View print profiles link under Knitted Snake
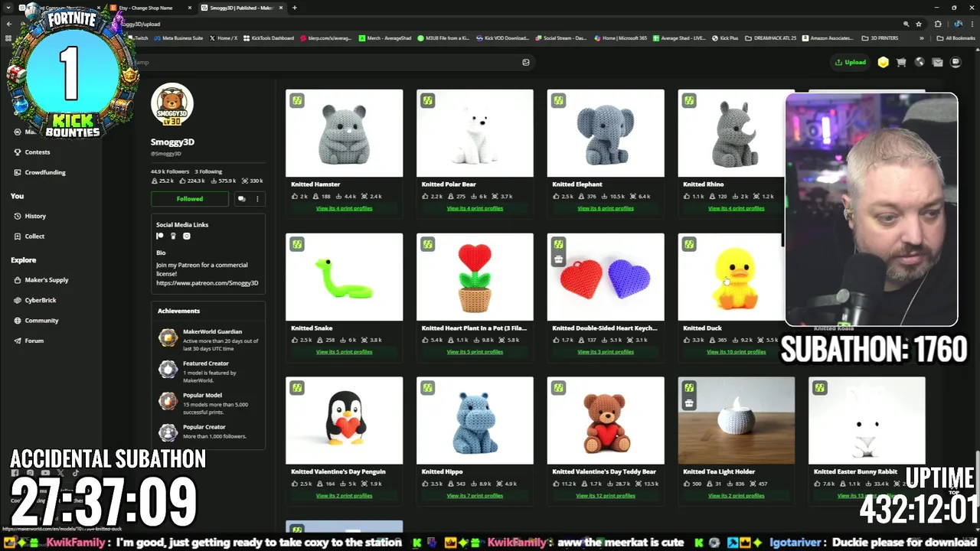The height and width of the screenshot is (551, 980). [345, 352]
